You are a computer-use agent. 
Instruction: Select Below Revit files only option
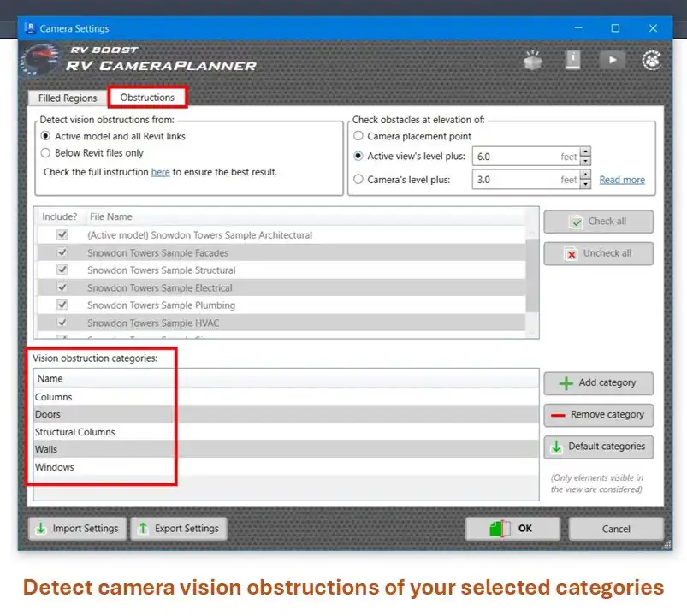[46, 153]
